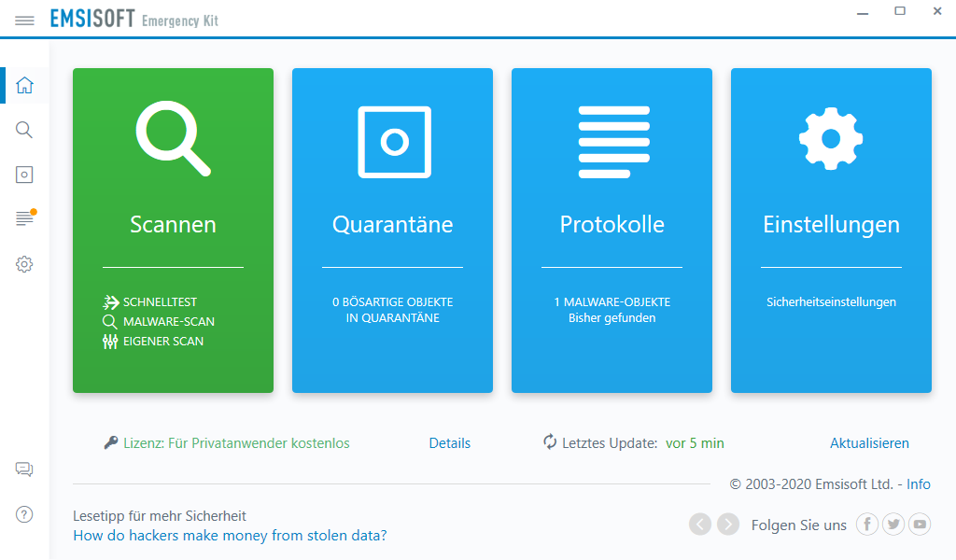Start the SCHNELLTEST quick scan
The image size is (956, 560).
[x=160, y=302]
